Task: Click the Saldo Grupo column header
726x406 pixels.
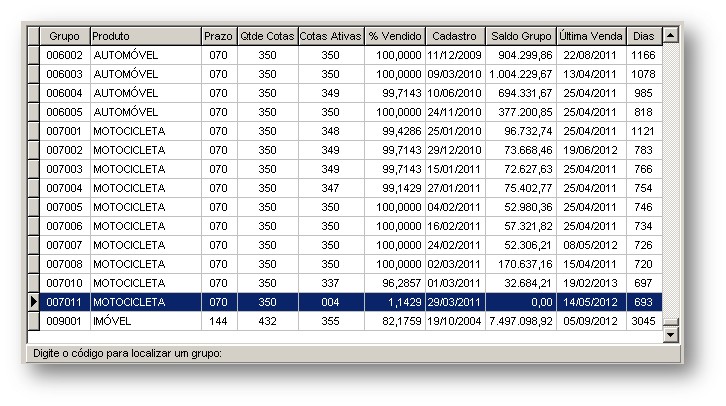Action: 521,36
